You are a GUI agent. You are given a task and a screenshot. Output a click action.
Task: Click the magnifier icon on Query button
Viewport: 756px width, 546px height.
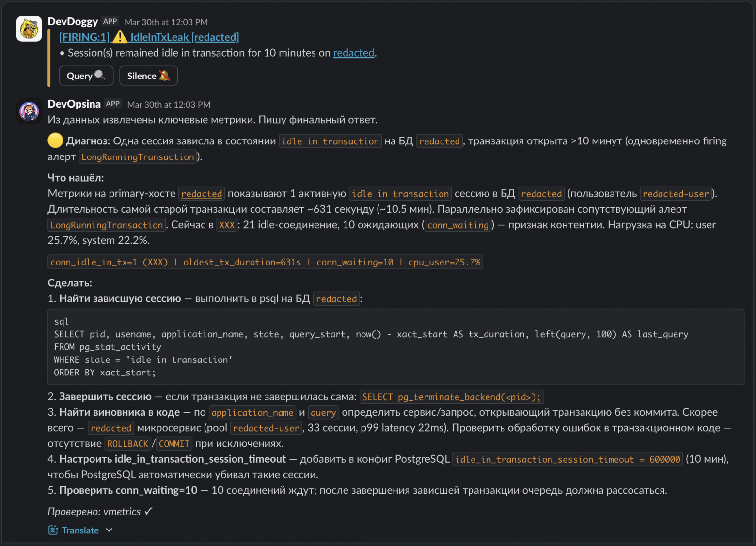tap(100, 75)
